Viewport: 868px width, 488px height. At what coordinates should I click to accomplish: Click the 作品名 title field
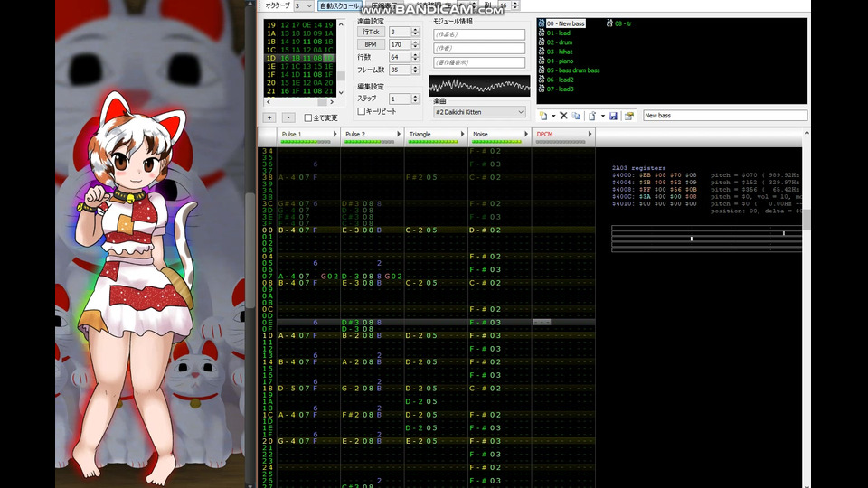pos(479,34)
